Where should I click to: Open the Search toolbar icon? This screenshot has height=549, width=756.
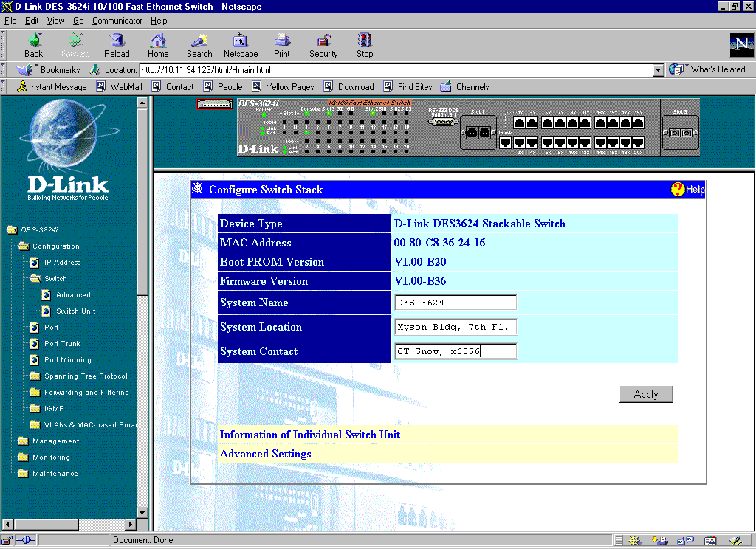(199, 41)
